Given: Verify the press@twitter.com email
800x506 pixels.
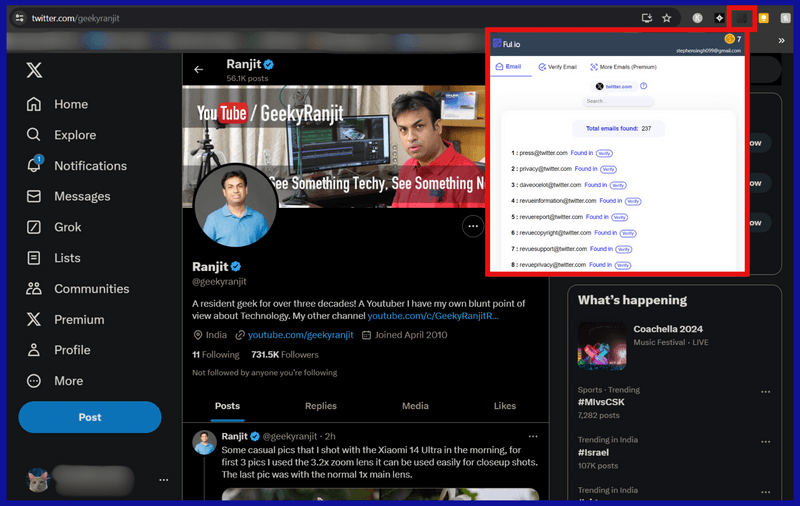Looking at the screenshot, I should (604, 153).
